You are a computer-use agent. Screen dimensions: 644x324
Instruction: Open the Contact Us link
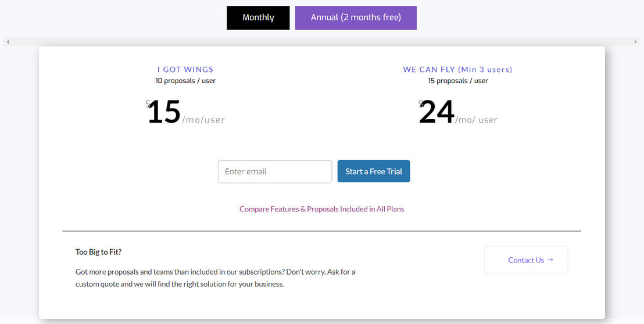tap(526, 260)
